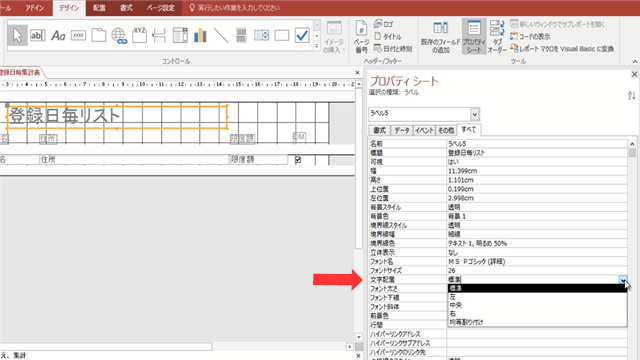This screenshot has height=360, width=640.
Task: Open Tab Order (タブオーダー)
Action: (x=497, y=37)
